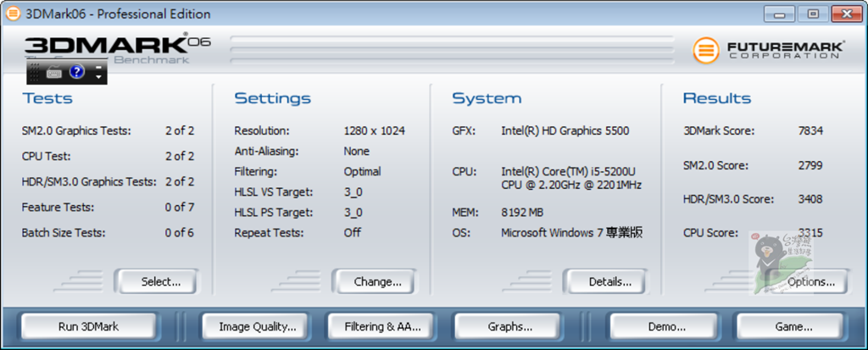Viewport: 868px width, 350px height.
Task: Click the orange Futuremark logo icon
Action: click(x=706, y=50)
